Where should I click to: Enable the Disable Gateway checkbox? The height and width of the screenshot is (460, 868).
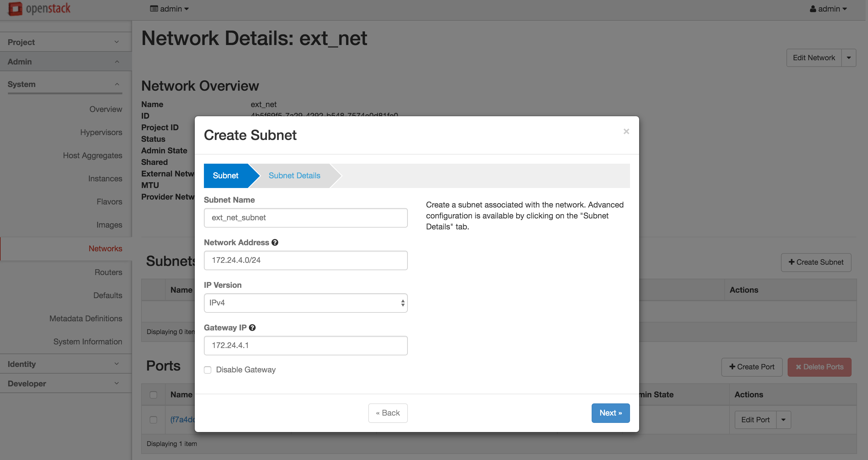pos(208,370)
